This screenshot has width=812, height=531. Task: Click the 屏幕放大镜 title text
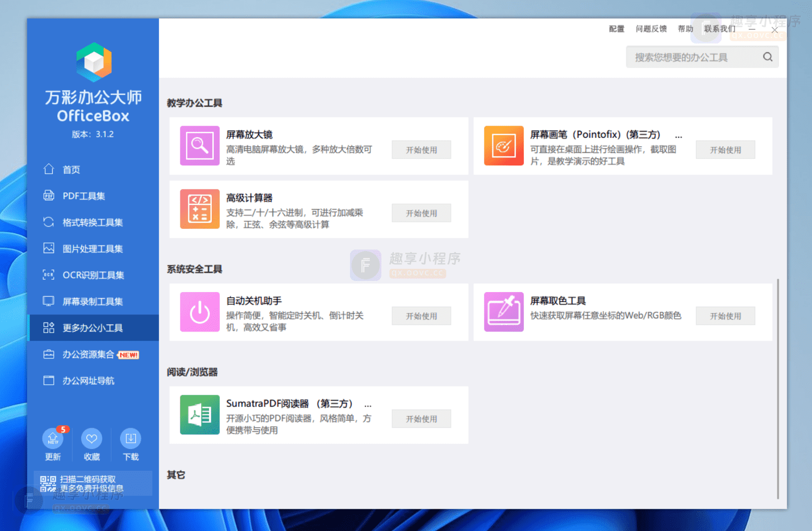[x=249, y=135]
